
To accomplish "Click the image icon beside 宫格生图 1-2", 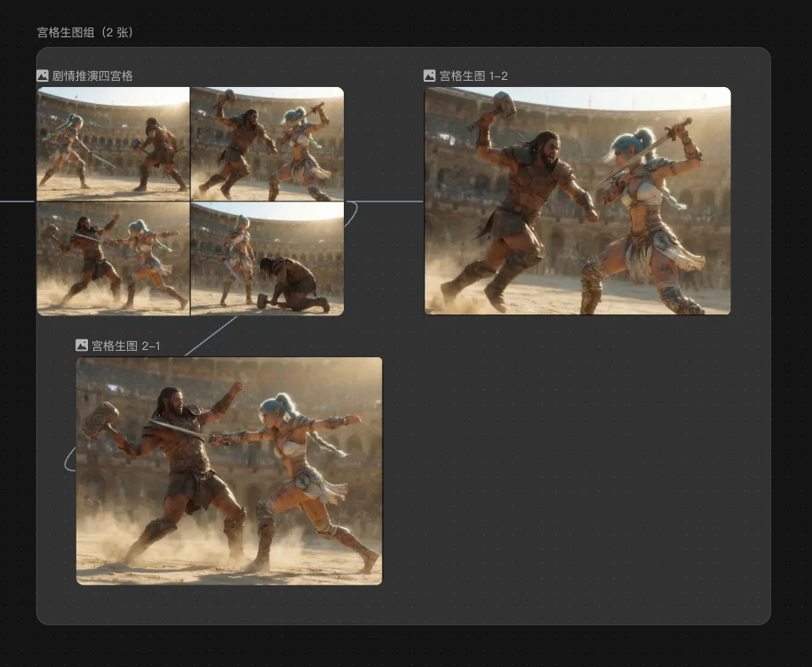I will point(430,76).
